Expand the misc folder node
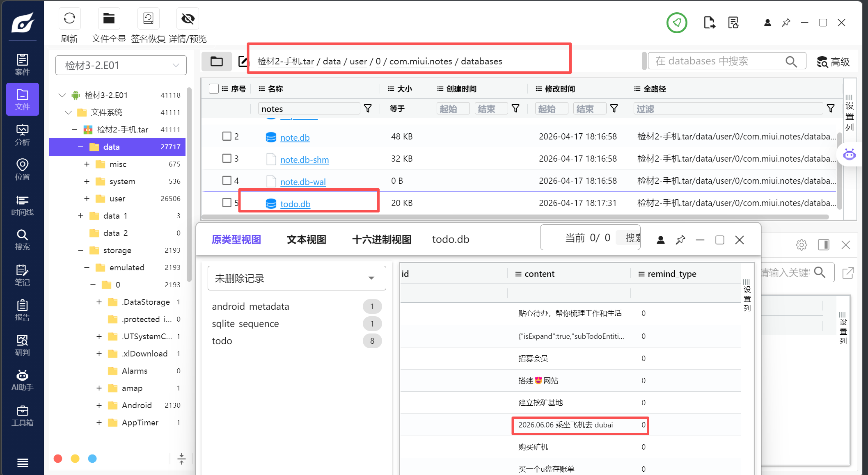 (87, 164)
